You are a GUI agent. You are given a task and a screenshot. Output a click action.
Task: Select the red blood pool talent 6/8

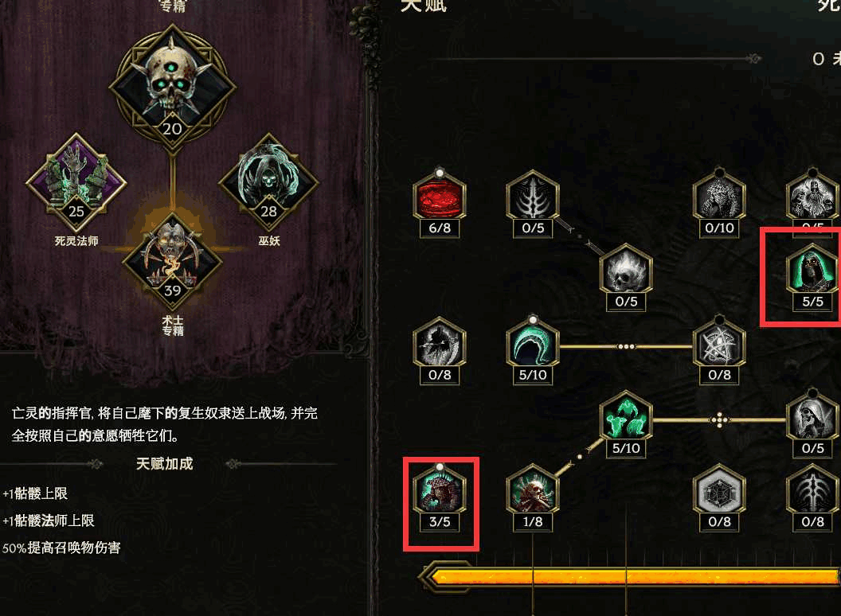(x=440, y=197)
